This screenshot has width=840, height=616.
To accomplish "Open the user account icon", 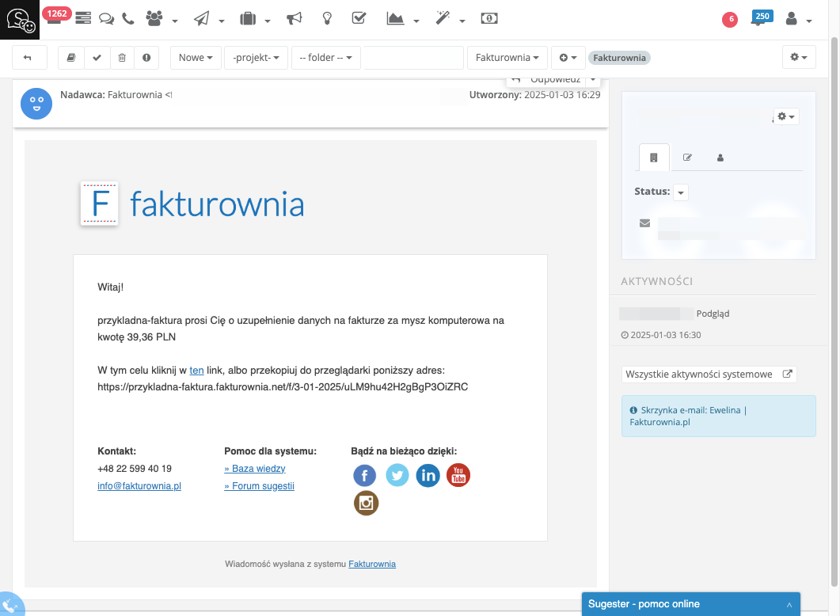I will click(x=791, y=19).
